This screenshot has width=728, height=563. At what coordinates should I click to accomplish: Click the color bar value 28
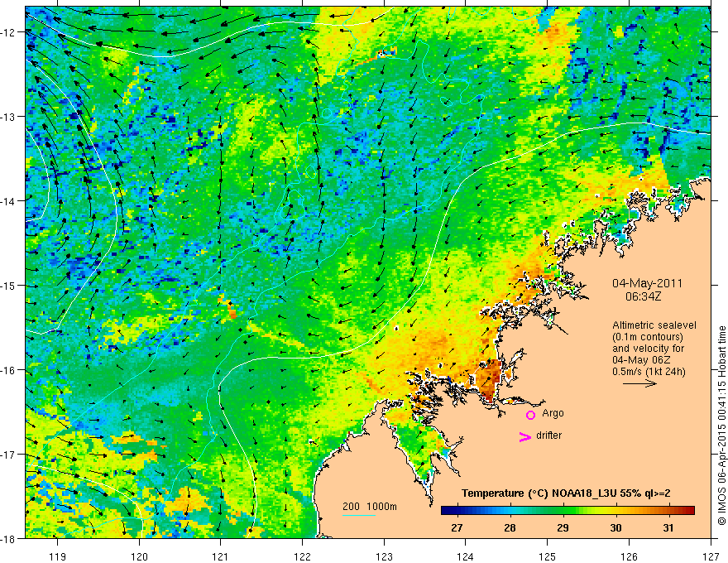(510, 527)
